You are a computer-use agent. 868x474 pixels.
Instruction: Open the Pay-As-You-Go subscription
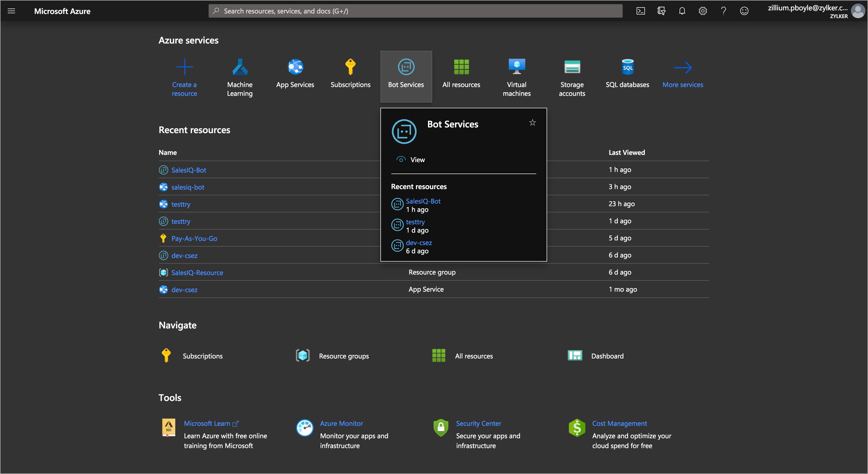194,238
